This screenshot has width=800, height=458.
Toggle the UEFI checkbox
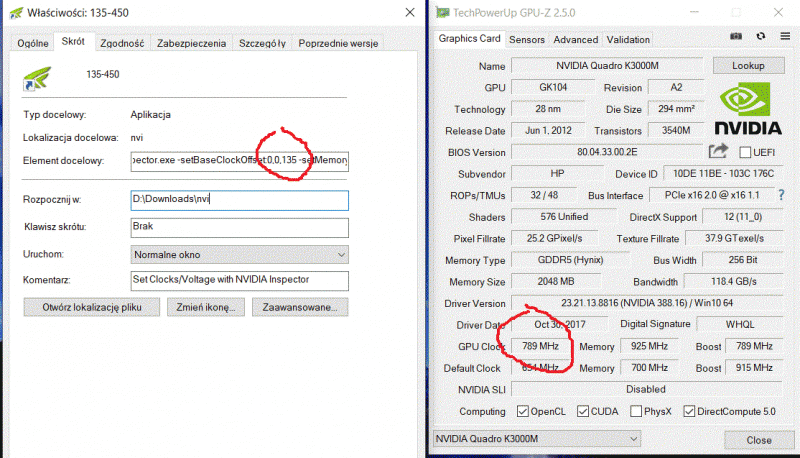[x=745, y=152]
